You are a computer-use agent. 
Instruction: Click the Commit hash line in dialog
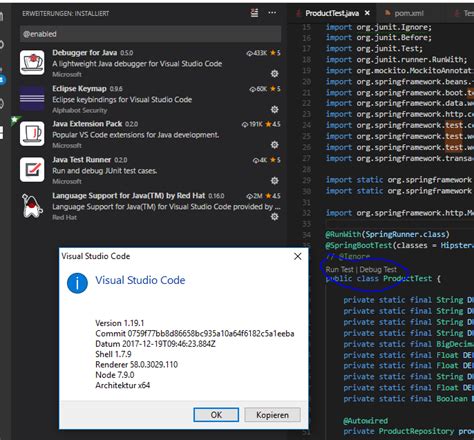point(195,333)
